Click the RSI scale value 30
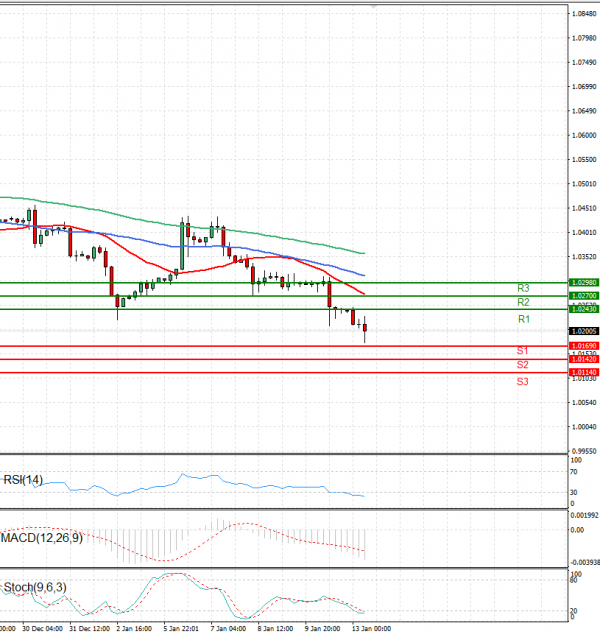This screenshot has width=600, height=637. coord(574,493)
